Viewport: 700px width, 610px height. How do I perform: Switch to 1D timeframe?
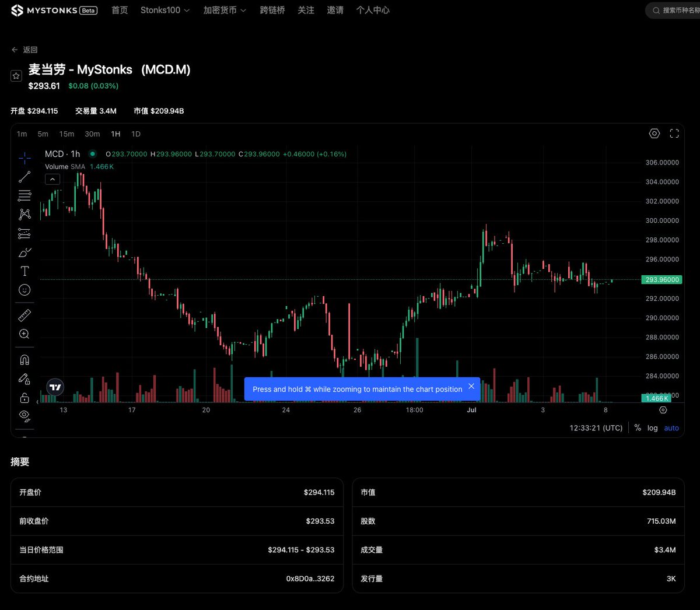coord(136,134)
